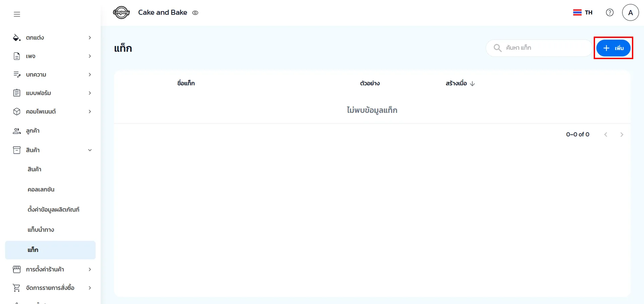Switch language using the TH flag
The width and height of the screenshot is (644, 304).
(x=583, y=13)
